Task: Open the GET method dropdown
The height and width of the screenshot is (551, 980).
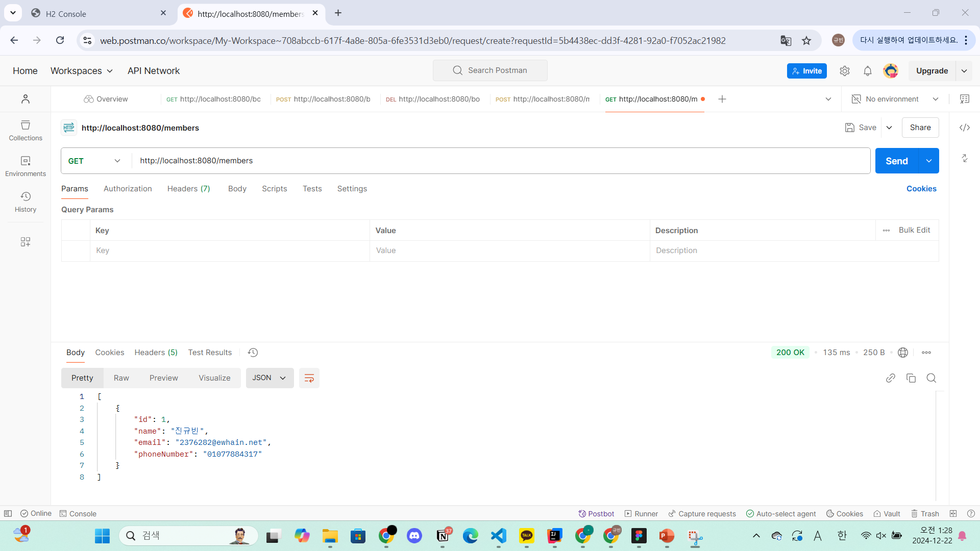Action: [94, 161]
